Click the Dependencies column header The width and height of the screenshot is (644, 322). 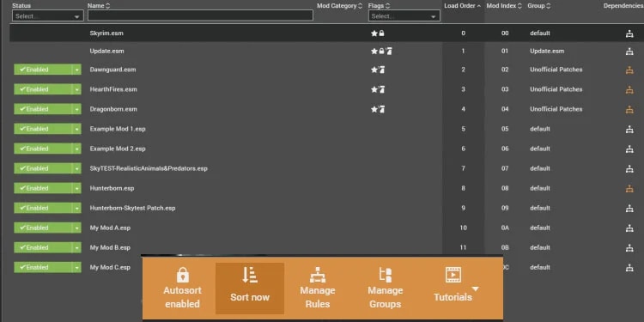pos(623,6)
